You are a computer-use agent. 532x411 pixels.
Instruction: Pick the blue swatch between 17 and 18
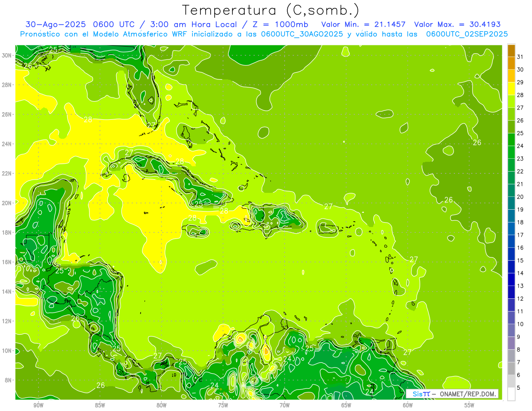(x=511, y=229)
